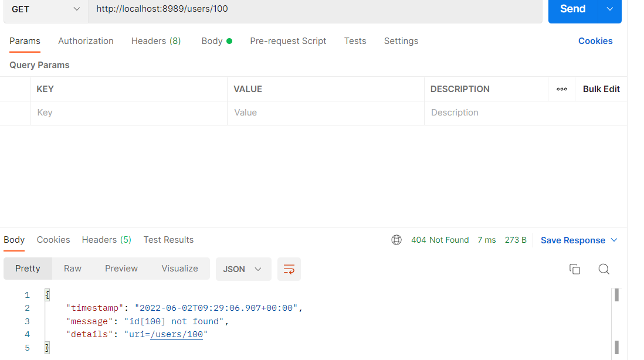The width and height of the screenshot is (644, 360).
Task: Click the Description input cell
Action: tap(526, 113)
